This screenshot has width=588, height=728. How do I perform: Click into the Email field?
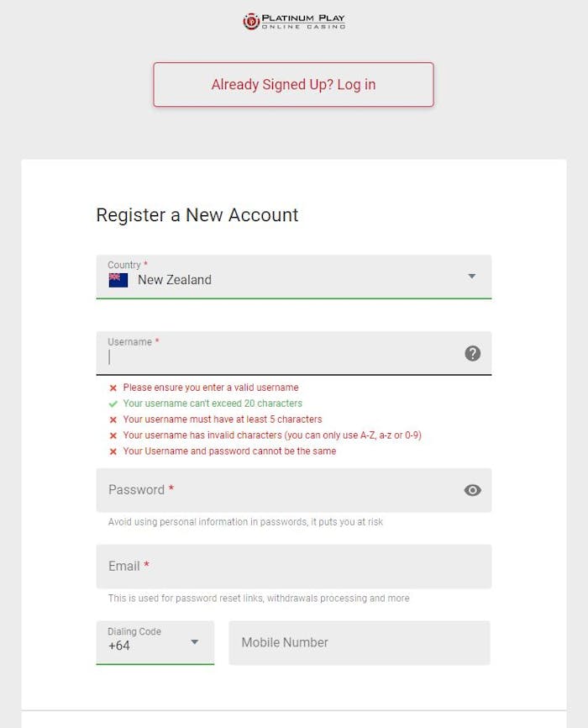pos(293,567)
